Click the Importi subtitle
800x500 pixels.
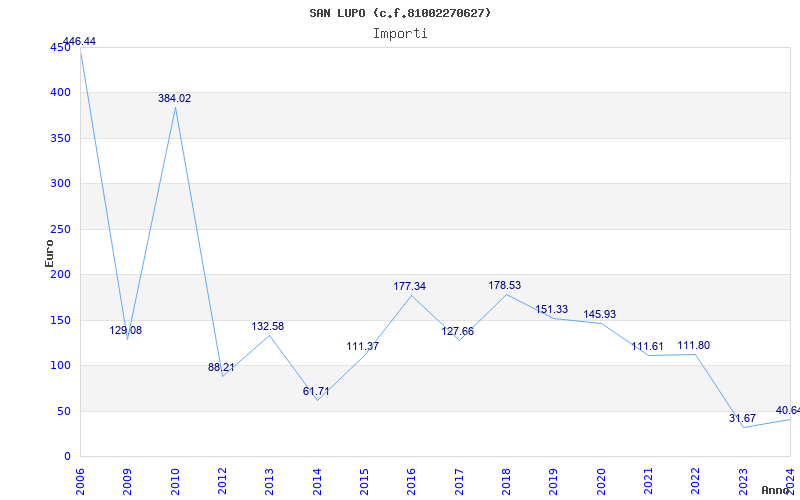[400, 34]
